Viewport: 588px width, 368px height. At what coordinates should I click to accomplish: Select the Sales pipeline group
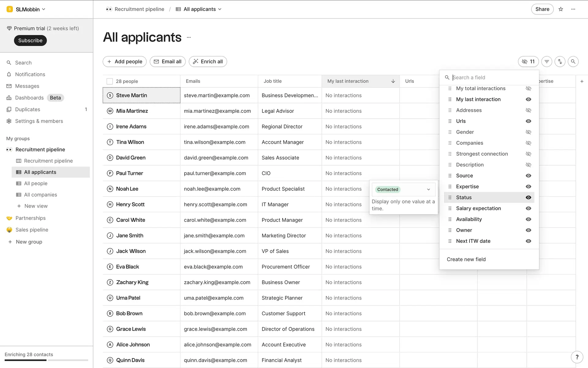point(32,230)
